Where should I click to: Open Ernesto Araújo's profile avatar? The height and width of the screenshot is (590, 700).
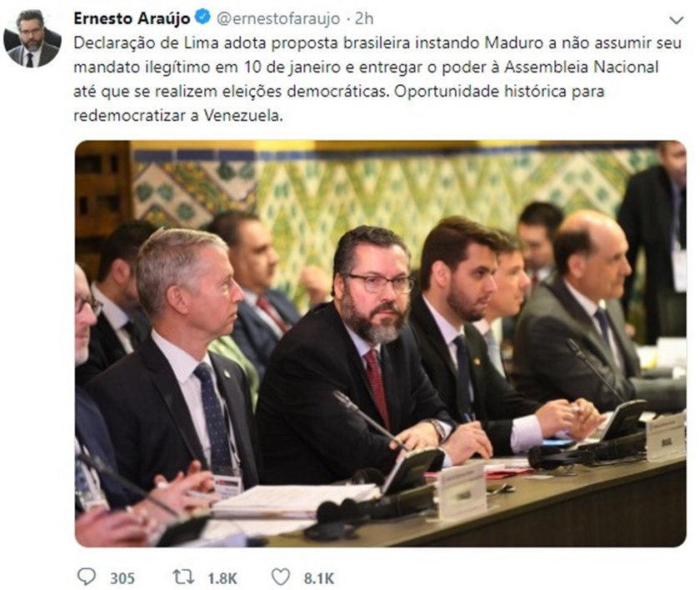32,39
